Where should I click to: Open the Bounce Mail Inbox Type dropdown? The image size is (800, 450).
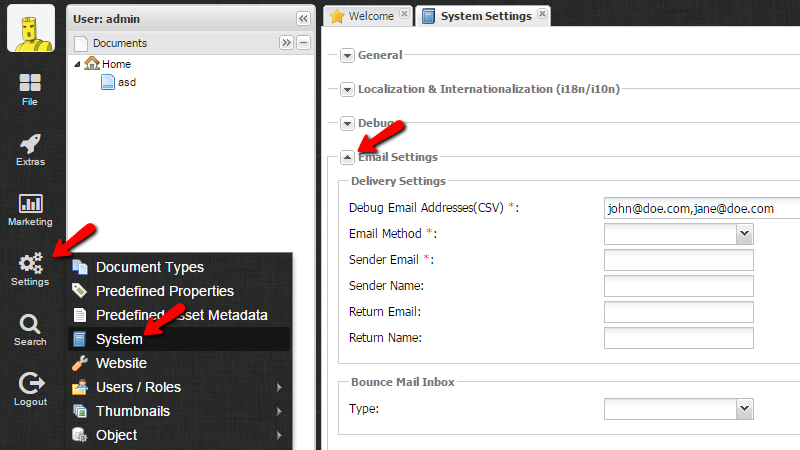click(744, 409)
